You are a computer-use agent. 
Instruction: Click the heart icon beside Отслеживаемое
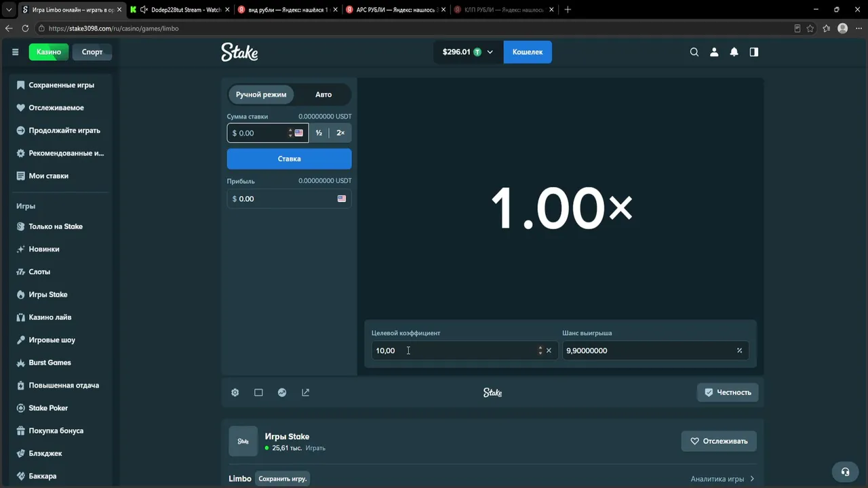tap(20, 108)
